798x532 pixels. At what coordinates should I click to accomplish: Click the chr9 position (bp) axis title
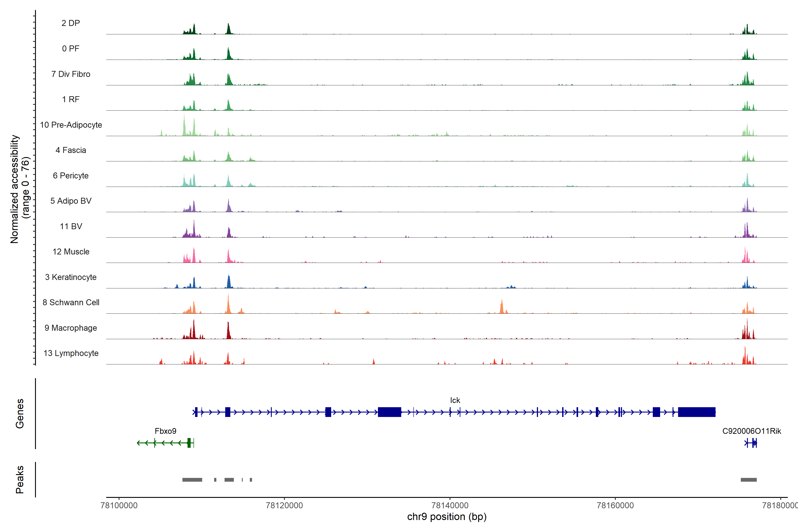pos(447,517)
